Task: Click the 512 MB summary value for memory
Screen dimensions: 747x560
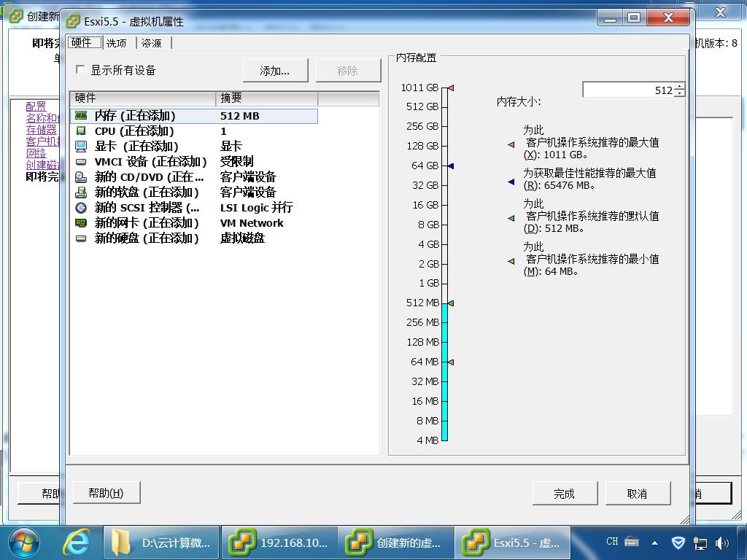Action: coord(239,116)
